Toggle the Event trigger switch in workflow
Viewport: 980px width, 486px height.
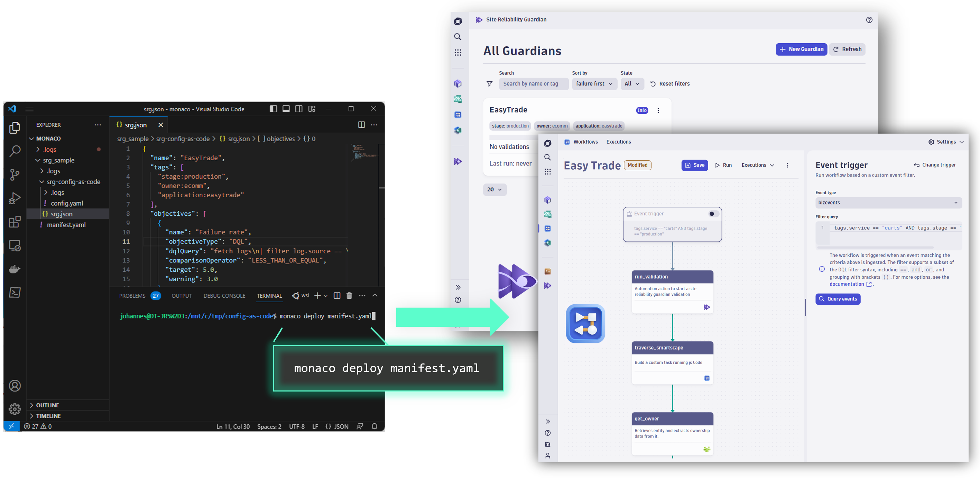click(x=713, y=214)
